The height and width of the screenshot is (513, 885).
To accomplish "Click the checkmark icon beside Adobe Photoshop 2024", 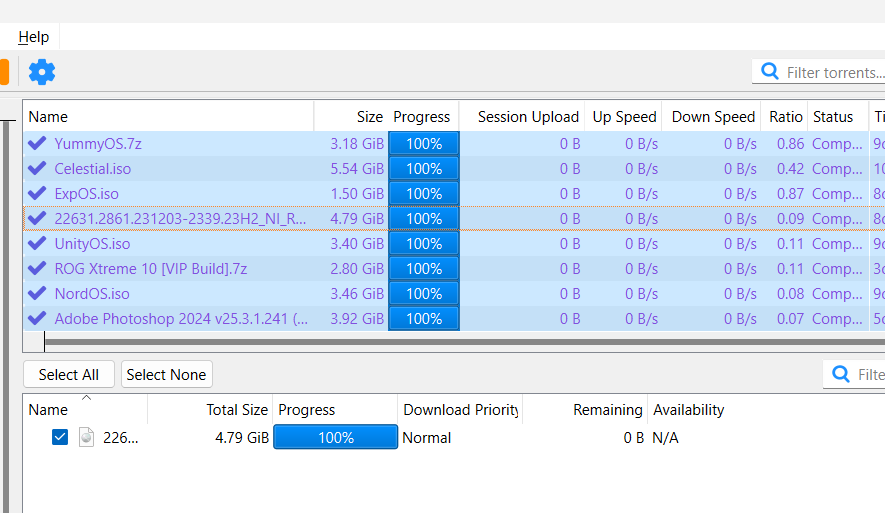I will [x=37, y=318].
